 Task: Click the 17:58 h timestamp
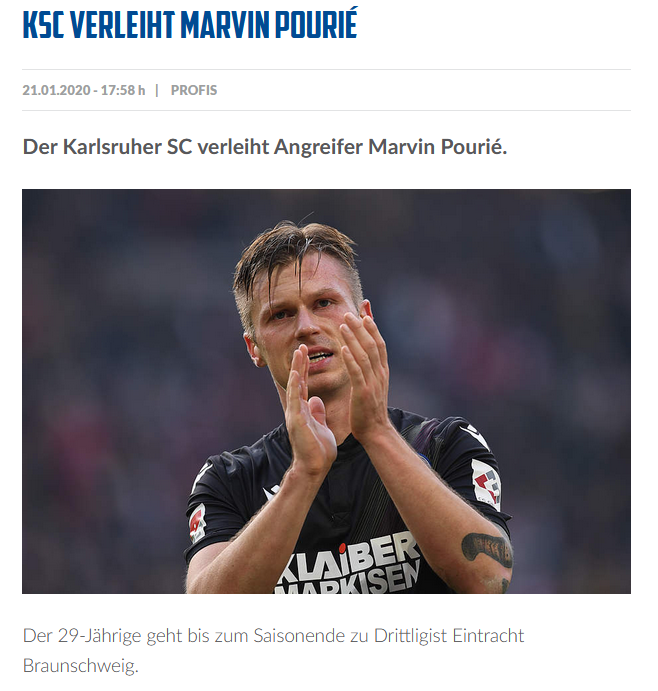pos(123,90)
